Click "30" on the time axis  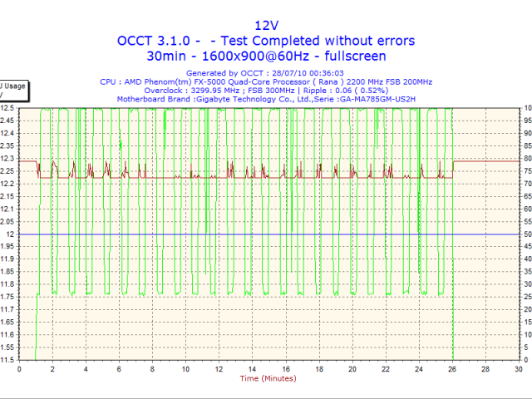click(x=519, y=369)
